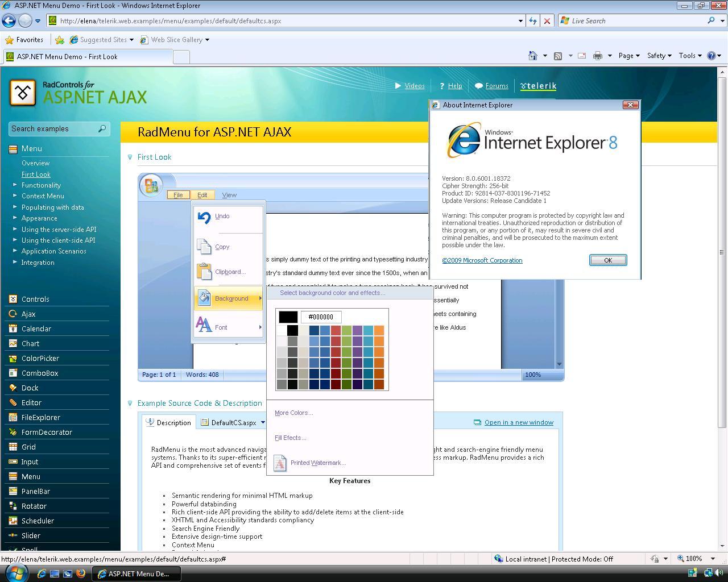Viewport: 728px width, 582px height.
Task: Click the #000000 hex color field
Action: 321,317
